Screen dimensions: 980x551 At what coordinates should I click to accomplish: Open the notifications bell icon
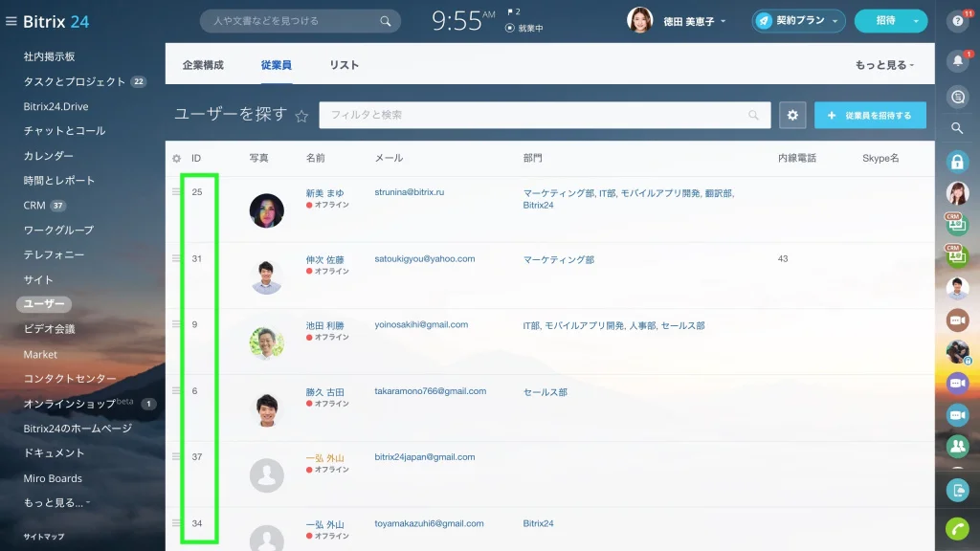pos(957,61)
